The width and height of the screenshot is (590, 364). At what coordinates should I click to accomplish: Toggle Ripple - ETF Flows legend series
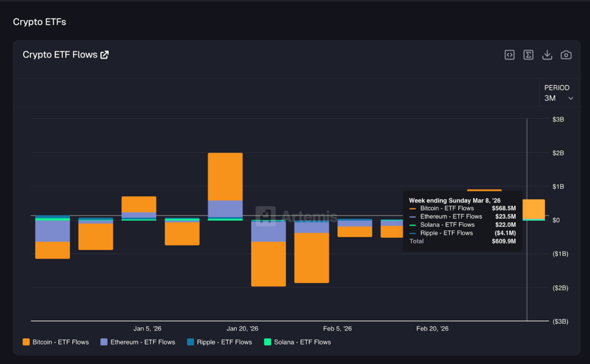pyautogui.click(x=224, y=342)
